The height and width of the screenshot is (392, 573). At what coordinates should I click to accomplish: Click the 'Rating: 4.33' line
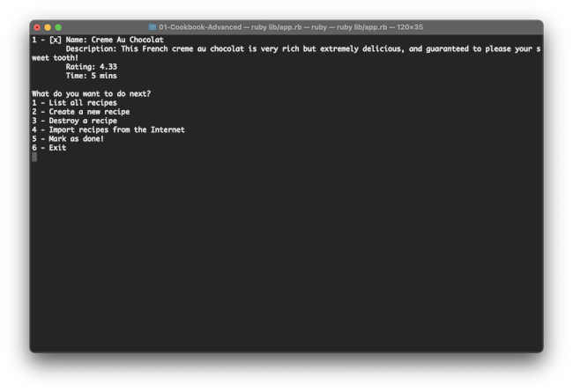[92, 67]
